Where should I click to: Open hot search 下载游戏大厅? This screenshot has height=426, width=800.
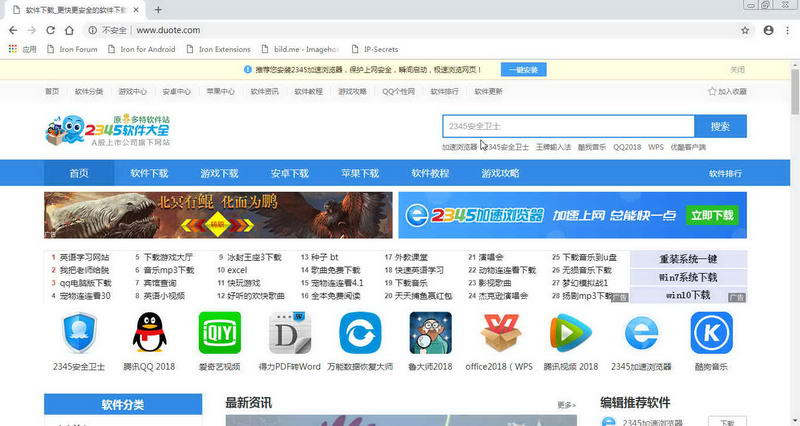point(168,257)
